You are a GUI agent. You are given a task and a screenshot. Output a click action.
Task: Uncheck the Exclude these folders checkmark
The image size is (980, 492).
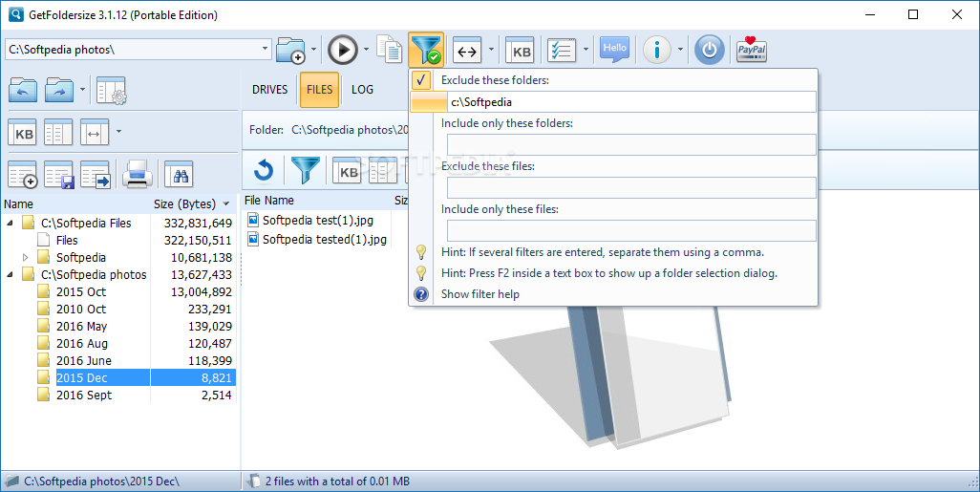tap(421, 80)
